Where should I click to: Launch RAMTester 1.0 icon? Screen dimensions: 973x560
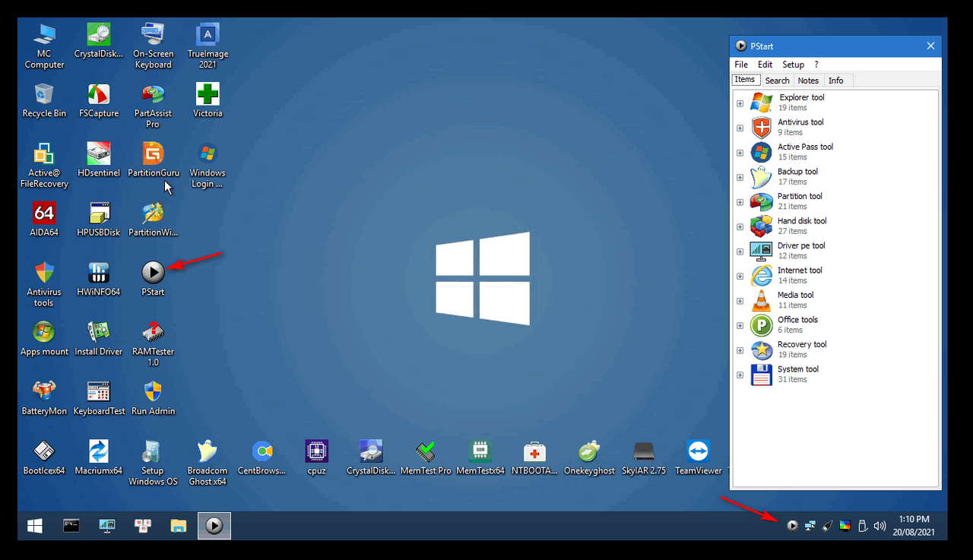point(153,343)
